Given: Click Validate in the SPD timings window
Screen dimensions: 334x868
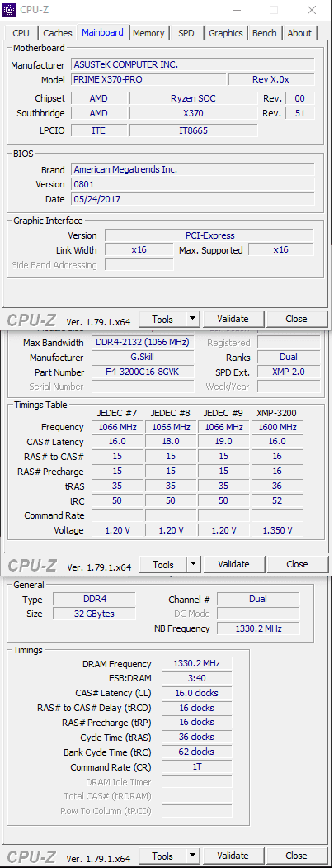Looking at the screenshot, I should [x=233, y=564].
